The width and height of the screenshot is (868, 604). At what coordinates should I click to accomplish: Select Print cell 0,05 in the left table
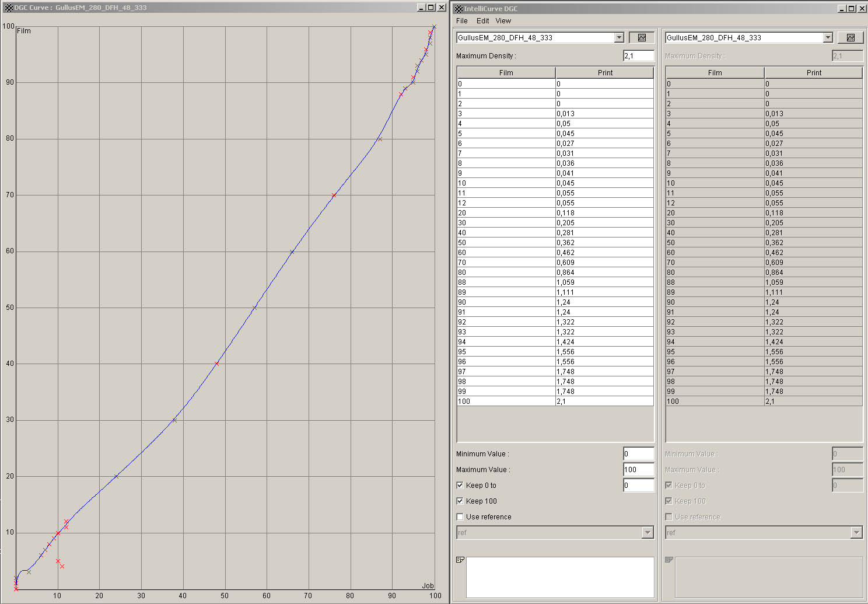click(x=604, y=123)
